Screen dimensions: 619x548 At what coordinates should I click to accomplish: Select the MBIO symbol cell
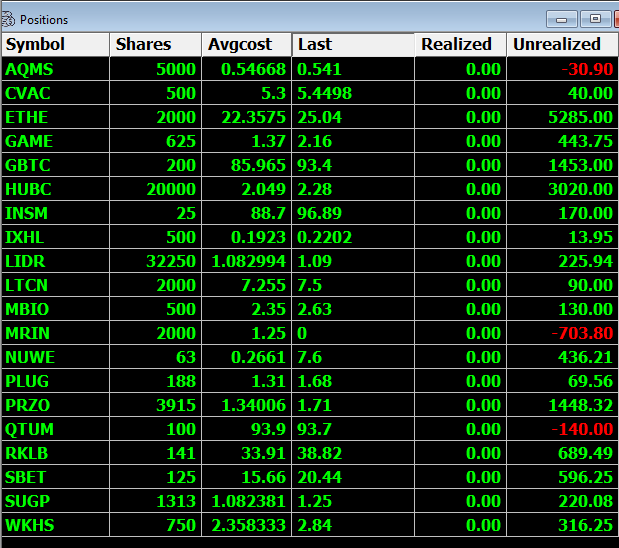pos(56,309)
